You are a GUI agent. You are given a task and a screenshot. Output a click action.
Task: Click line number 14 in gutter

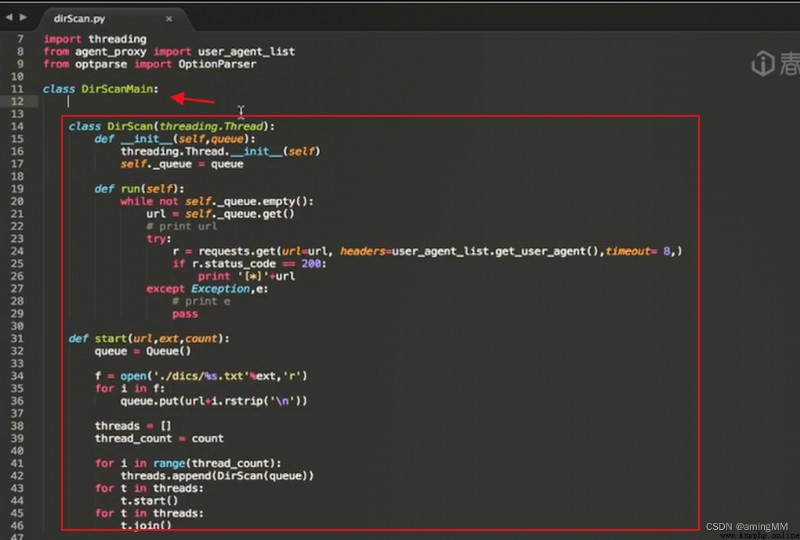coord(17,127)
